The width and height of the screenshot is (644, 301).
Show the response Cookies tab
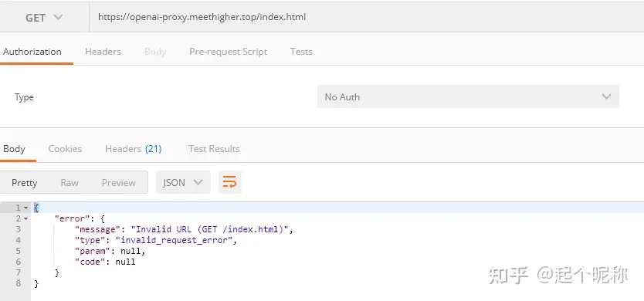pyautogui.click(x=65, y=149)
